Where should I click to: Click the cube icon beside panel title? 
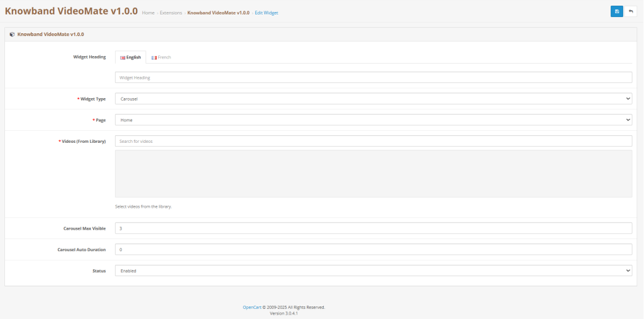(x=12, y=35)
